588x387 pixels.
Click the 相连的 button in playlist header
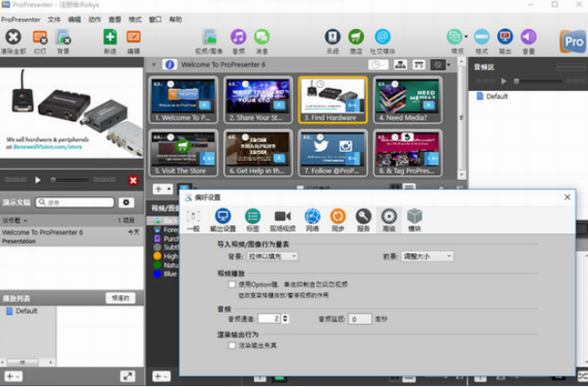click(121, 297)
